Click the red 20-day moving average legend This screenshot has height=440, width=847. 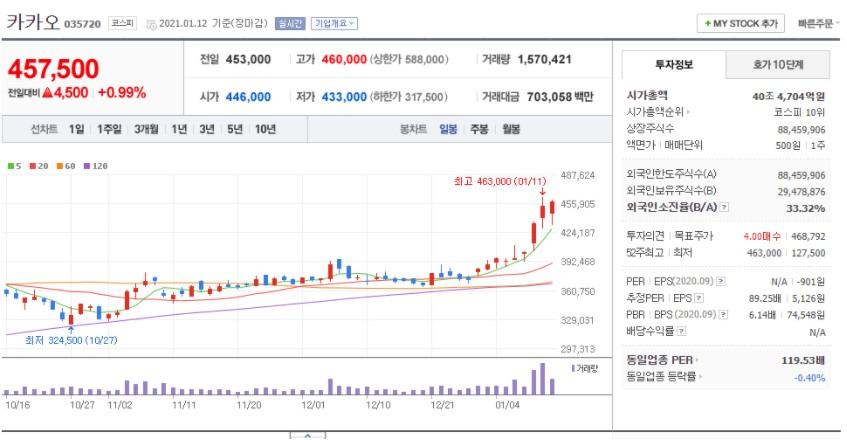pos(38,166)
